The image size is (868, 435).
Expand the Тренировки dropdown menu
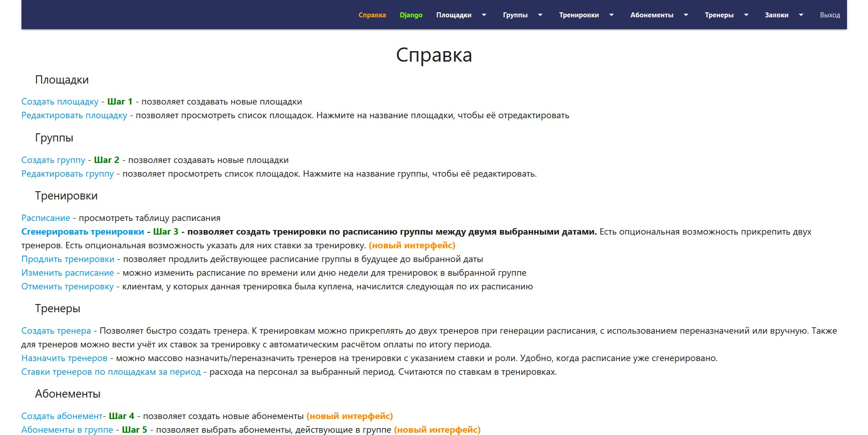[586, 15]
